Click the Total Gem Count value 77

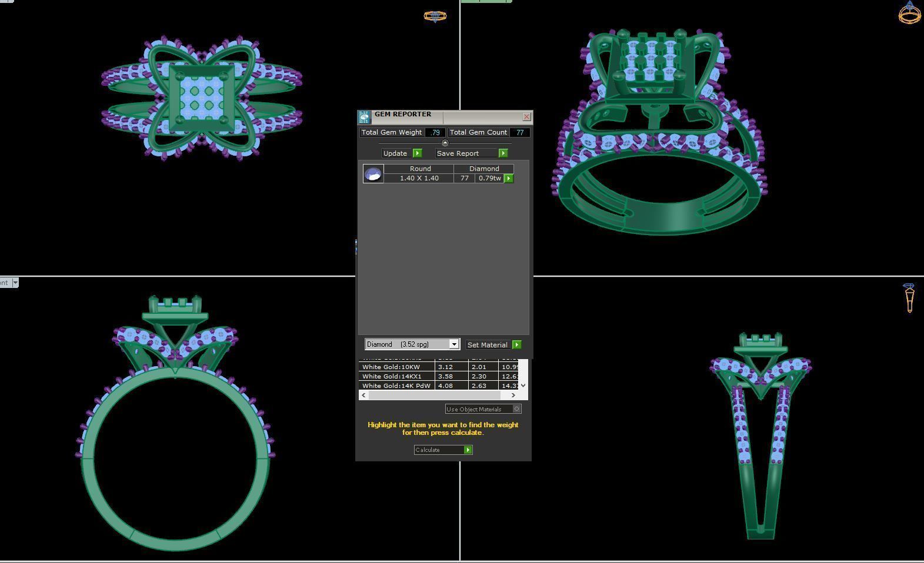(x=520, y=133)
